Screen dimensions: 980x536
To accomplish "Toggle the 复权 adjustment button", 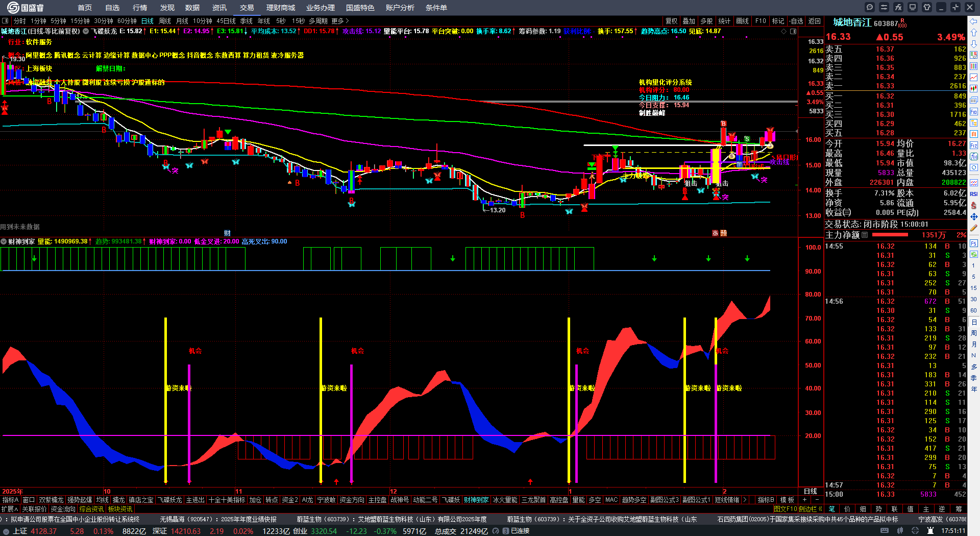I will (x=672, y=21).
